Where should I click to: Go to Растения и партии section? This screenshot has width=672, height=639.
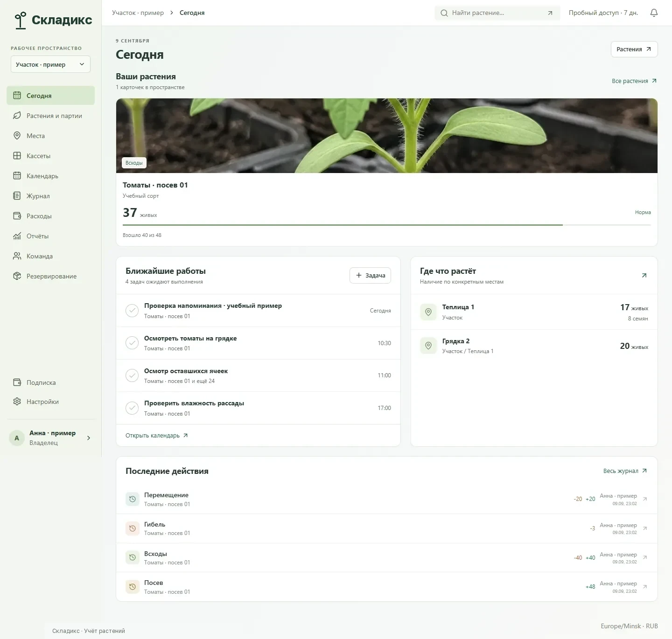pos(50,116)
